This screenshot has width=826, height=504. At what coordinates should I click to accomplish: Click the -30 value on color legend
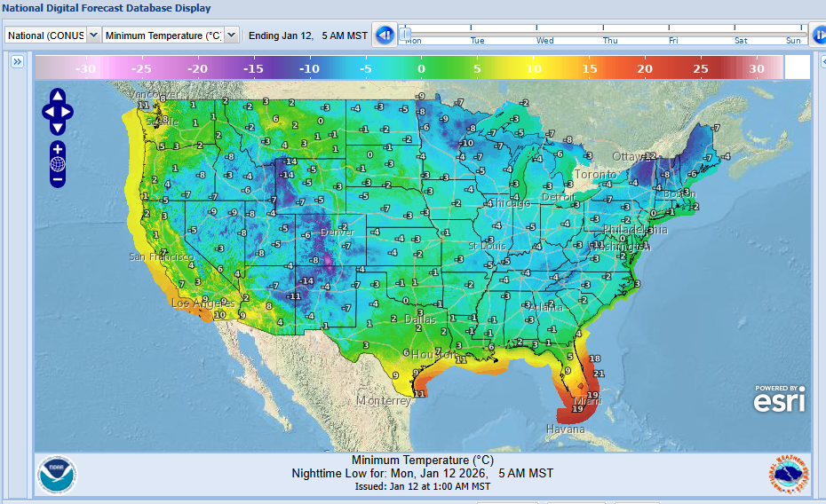[x=85, y=68]
